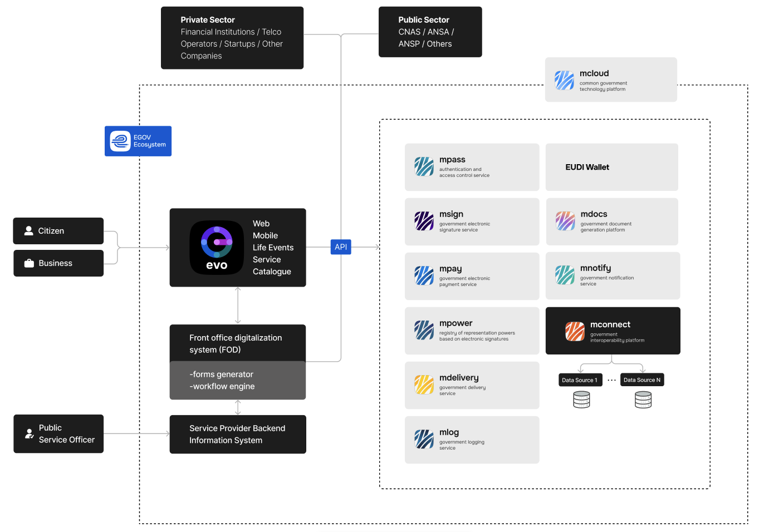Click the msign electronic signature icon
The height and width of the screenshot is (532, 764).
(424, 220)
